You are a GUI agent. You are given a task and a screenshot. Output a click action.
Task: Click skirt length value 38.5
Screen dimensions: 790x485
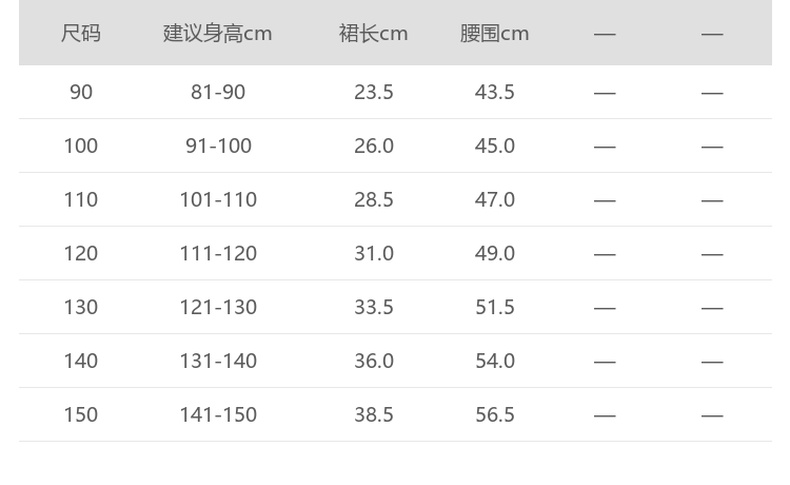pos(374,415)
